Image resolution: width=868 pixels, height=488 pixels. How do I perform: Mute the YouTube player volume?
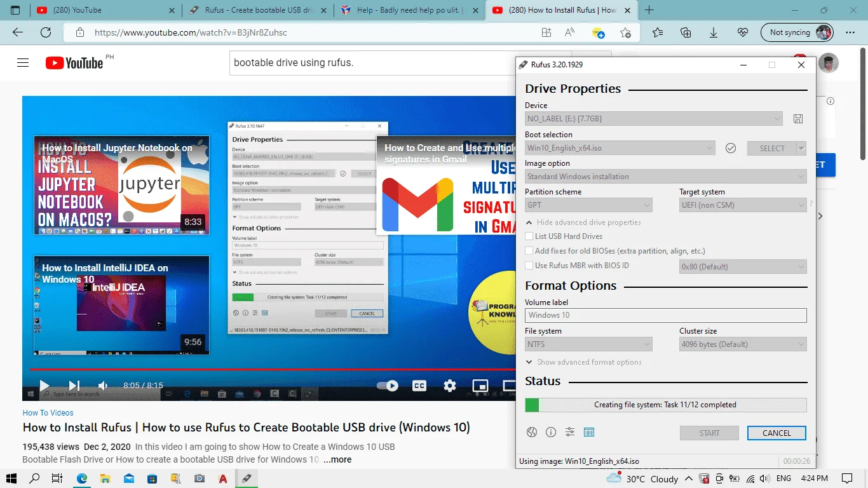click(x=103, y=386)
